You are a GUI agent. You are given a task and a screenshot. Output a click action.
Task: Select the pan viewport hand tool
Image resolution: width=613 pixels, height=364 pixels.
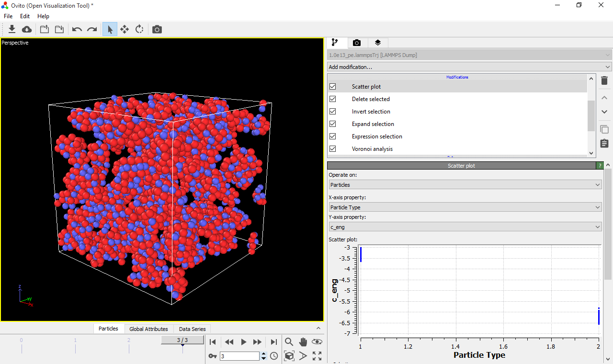pos(303,341)
